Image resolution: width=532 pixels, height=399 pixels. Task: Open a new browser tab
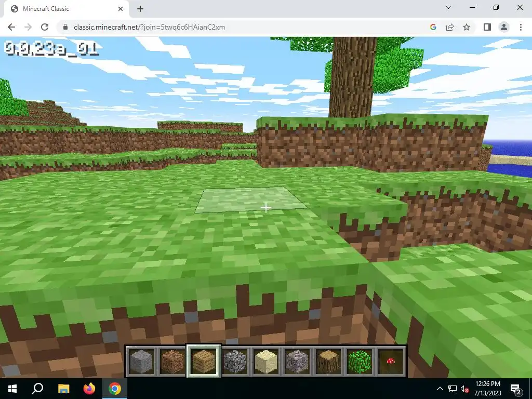(140, 9)
